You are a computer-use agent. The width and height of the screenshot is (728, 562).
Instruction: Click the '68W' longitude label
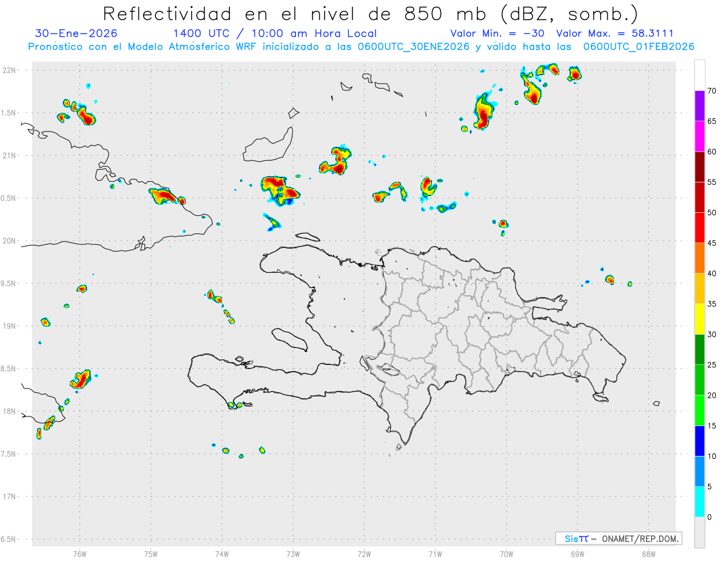click(x=649, y=554)
